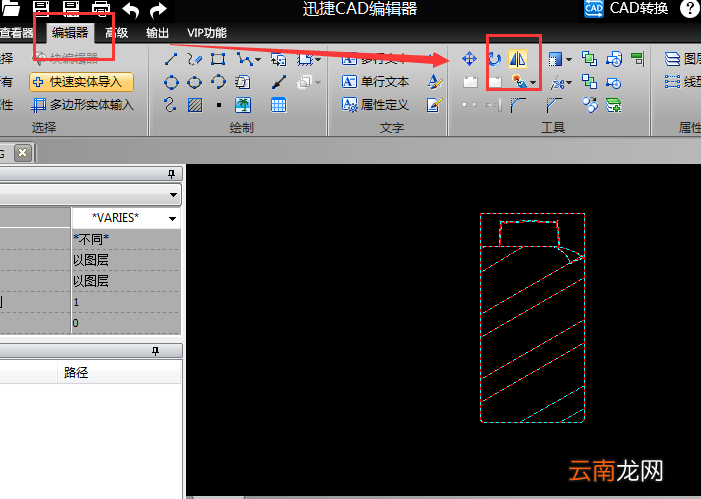
Task: Click 多边形实体输入 button
Action: (x=83, y=105)
